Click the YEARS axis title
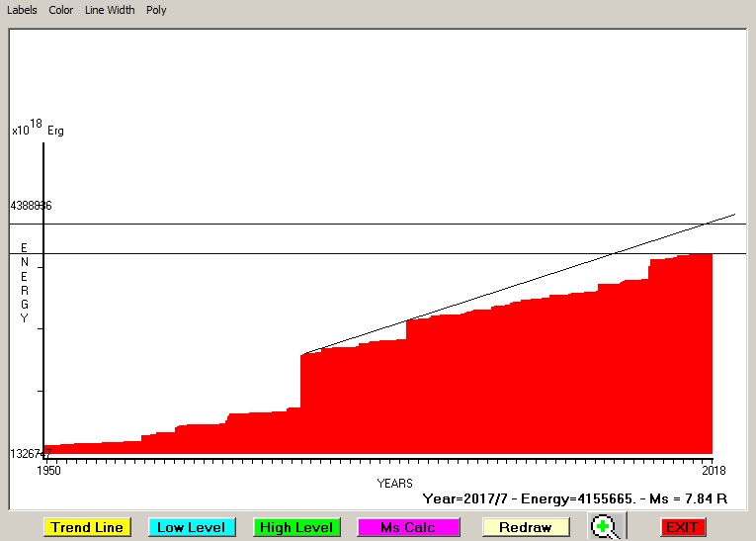Viewport: 756px width, 541px height. [394, 484]
